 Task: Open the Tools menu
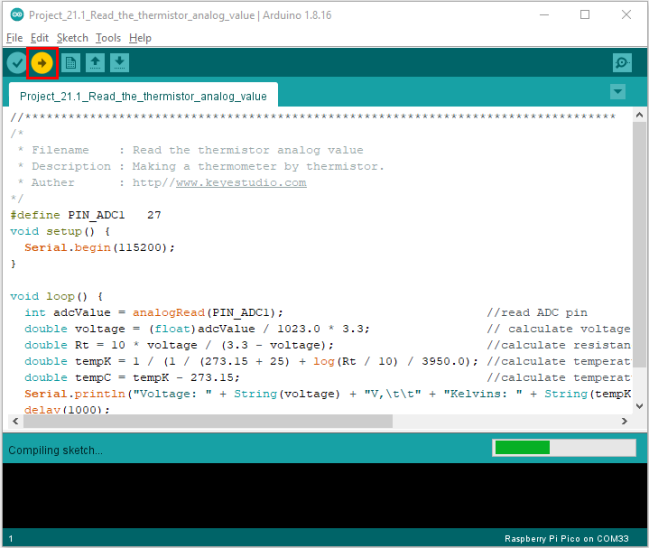click(108, 38)
